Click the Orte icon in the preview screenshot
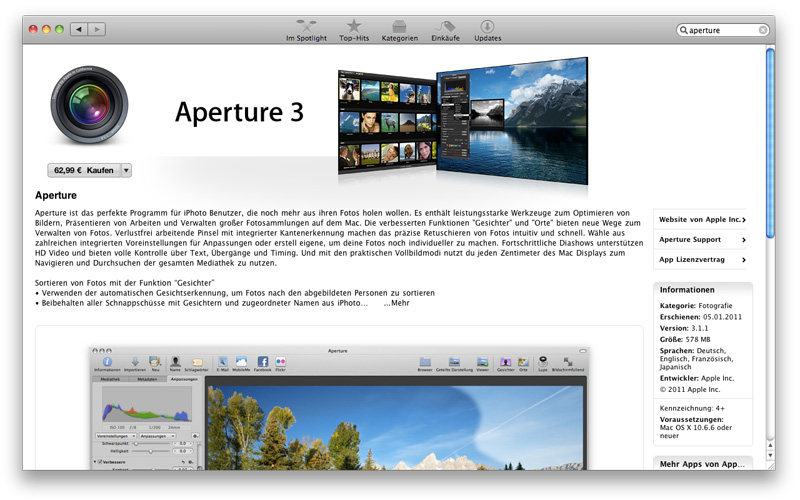 (x=523, y=364)
